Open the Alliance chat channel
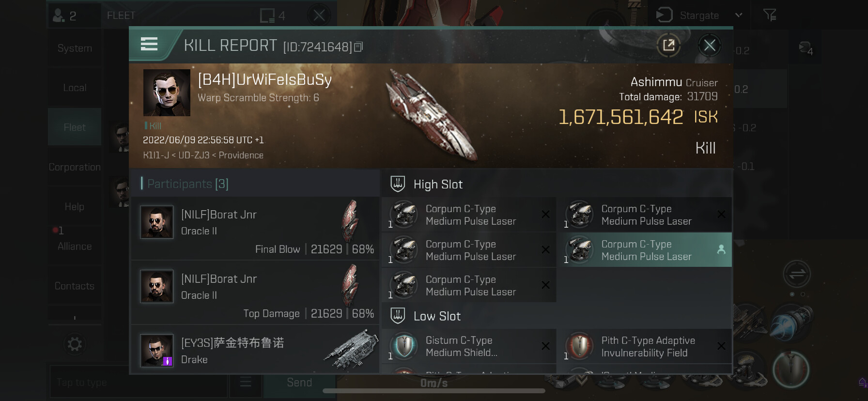This screenshot has width=868, height=401. click(x=75, y=246)
